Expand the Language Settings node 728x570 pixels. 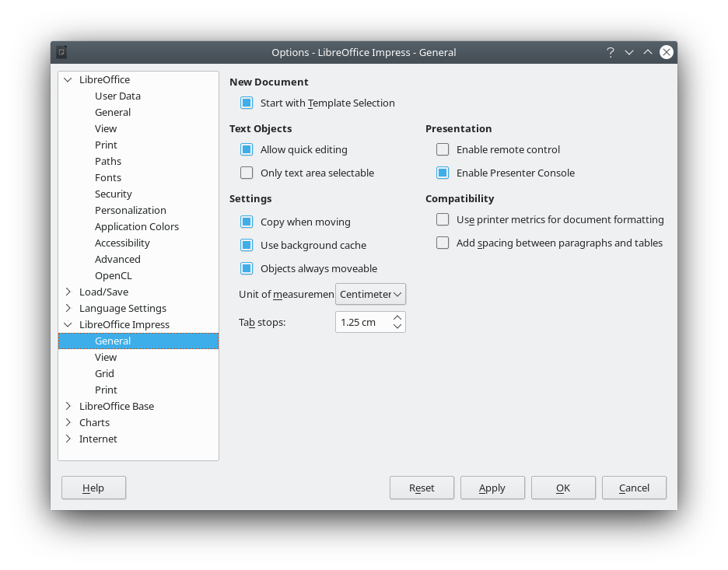pyautogui.click(x=68, y=308)
